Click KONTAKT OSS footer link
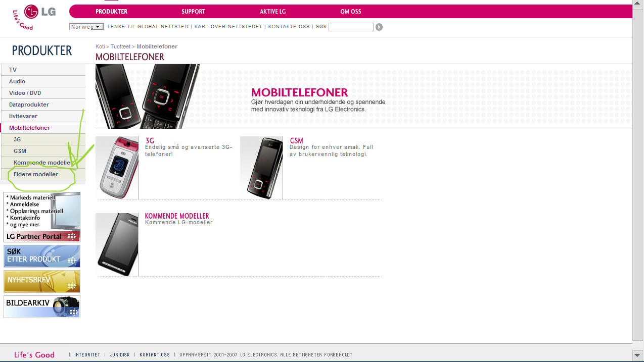644x362 pixels. pos(155,355)
